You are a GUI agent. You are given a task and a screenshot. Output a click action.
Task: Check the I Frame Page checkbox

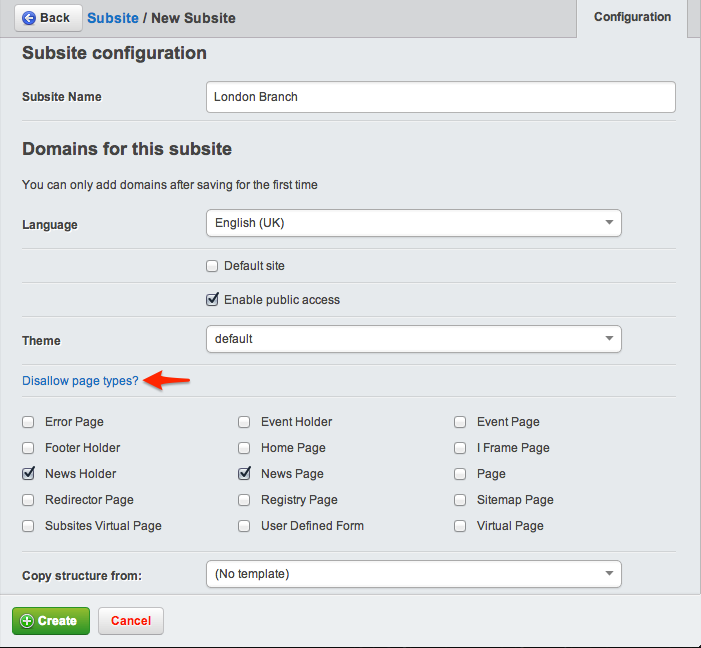pos(460,448)
